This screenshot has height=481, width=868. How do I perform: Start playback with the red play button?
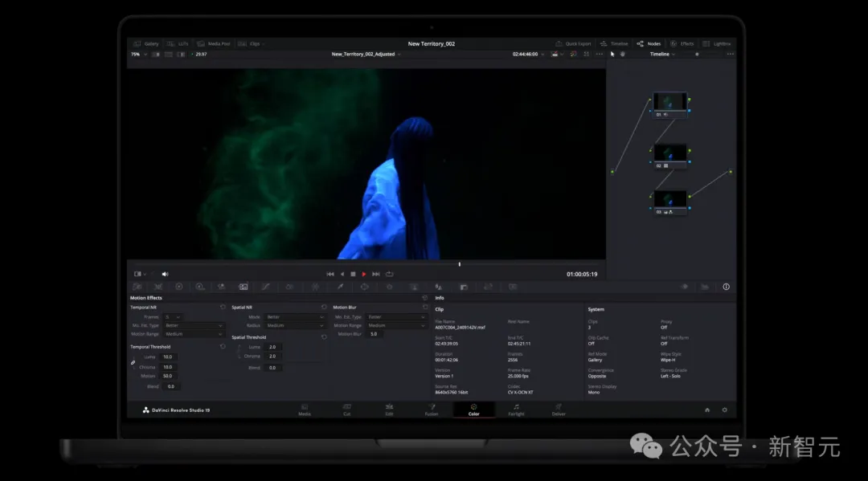click(x=364, y=274)
